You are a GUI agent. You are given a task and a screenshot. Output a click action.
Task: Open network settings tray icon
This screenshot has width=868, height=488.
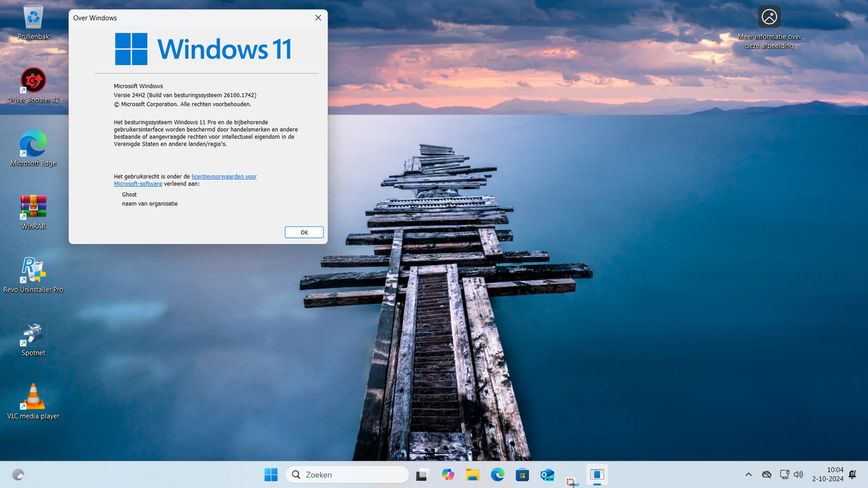tap(785, 474)
